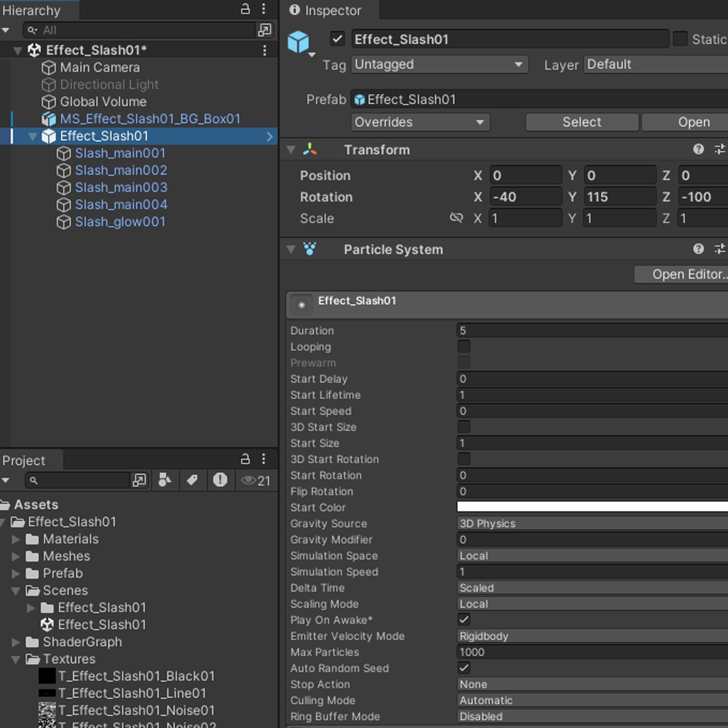Image resolution: width=728 pixels, height=728 pixels.
Task: Disable the Effect_Slash01 active checkbox
Action: [338, 39]
